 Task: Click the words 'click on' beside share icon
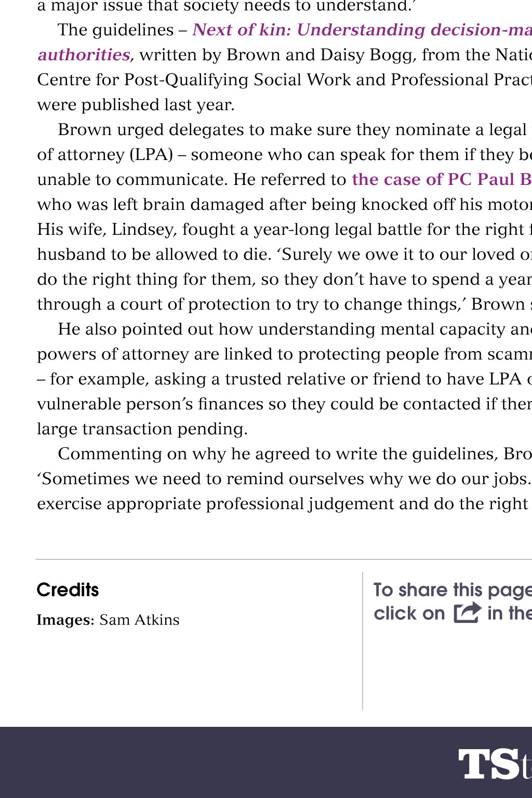(x=409, y=614)
